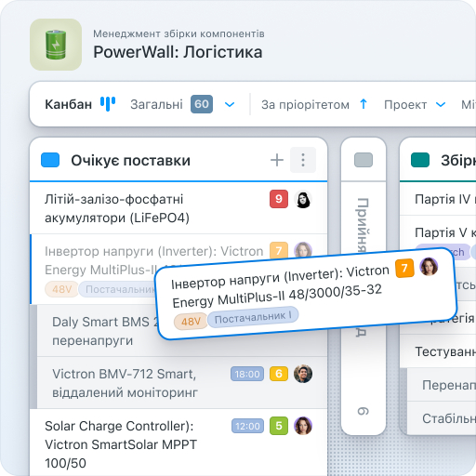
Task: Click the green battery PowerWall project icon
Action: pyautogui.click(x=56, y=45)
